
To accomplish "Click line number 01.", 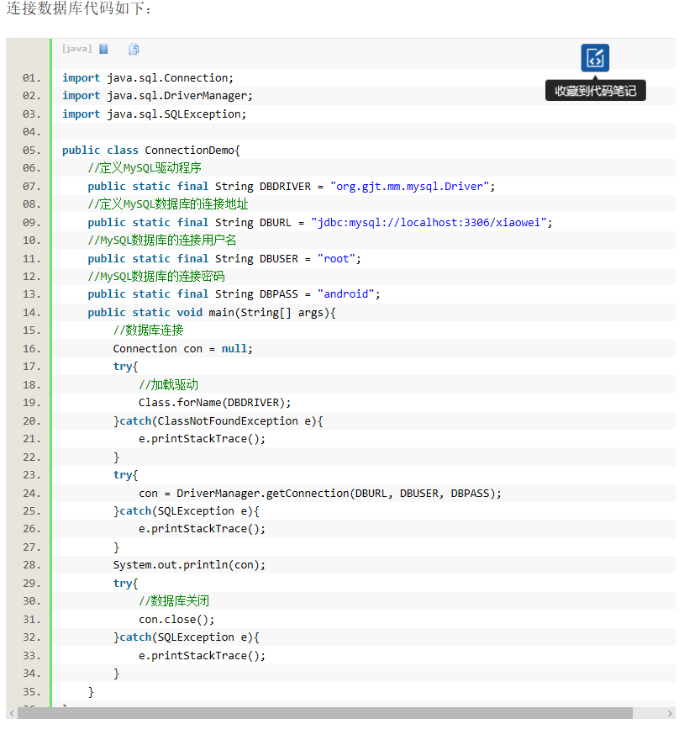I will (32, 78).
